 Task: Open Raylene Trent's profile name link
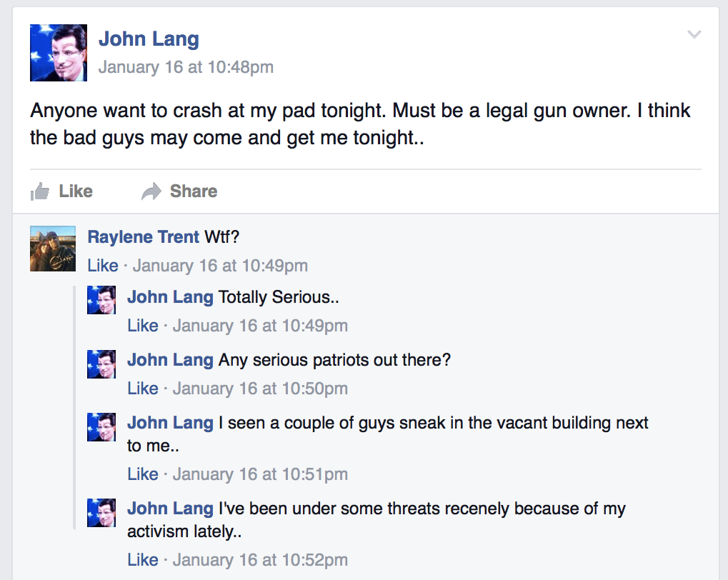point(144,237)
